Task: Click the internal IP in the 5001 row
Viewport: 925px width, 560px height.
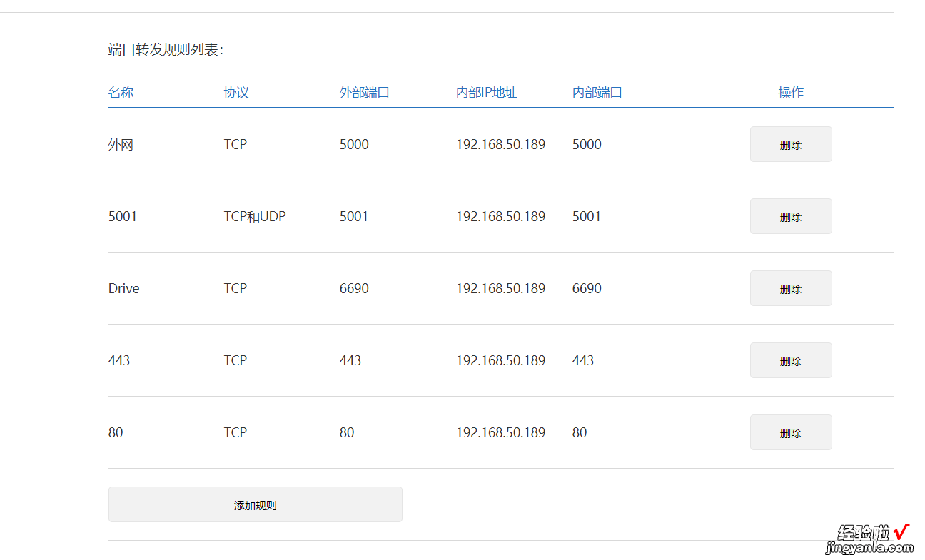Action: (500, 216)
